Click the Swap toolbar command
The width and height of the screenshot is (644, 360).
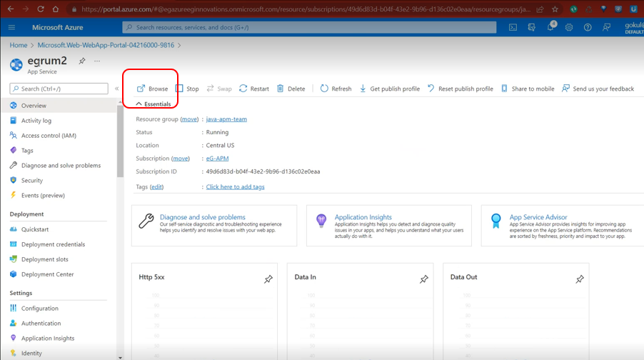point(219,89)
